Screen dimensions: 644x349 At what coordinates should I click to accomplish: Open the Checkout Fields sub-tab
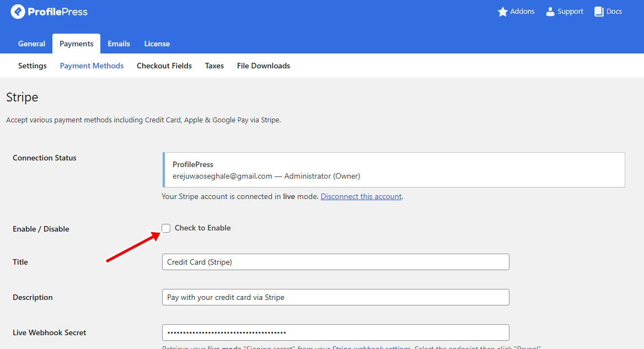pos(164,66)
